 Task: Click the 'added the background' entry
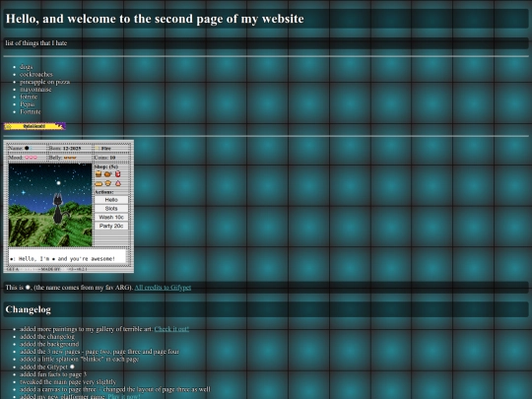tap(49, 344)
